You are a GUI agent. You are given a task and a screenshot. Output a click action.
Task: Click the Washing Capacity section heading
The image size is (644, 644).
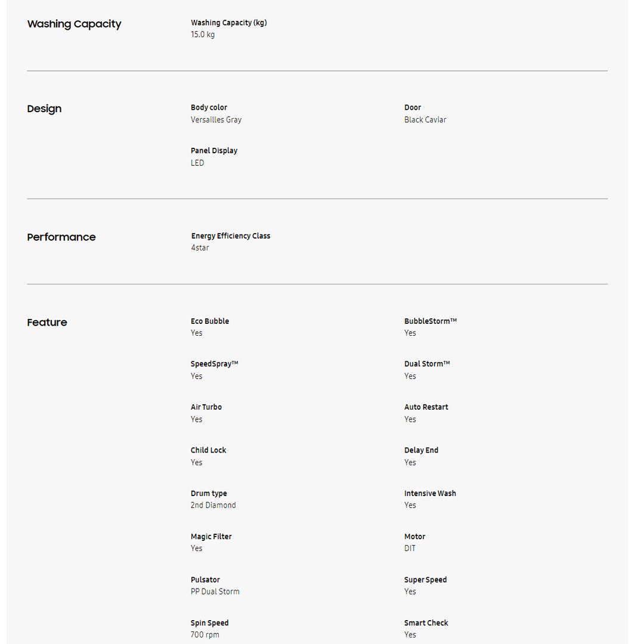[74, 24]
